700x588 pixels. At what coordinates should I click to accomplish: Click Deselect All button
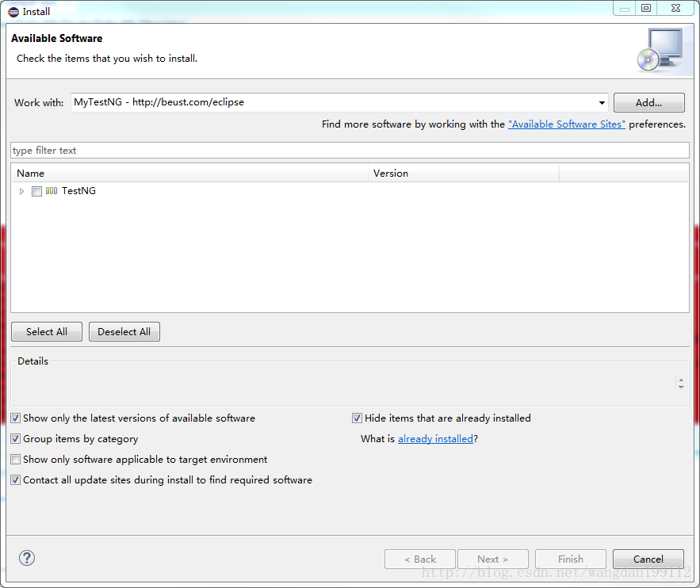[x=124, y=331]
